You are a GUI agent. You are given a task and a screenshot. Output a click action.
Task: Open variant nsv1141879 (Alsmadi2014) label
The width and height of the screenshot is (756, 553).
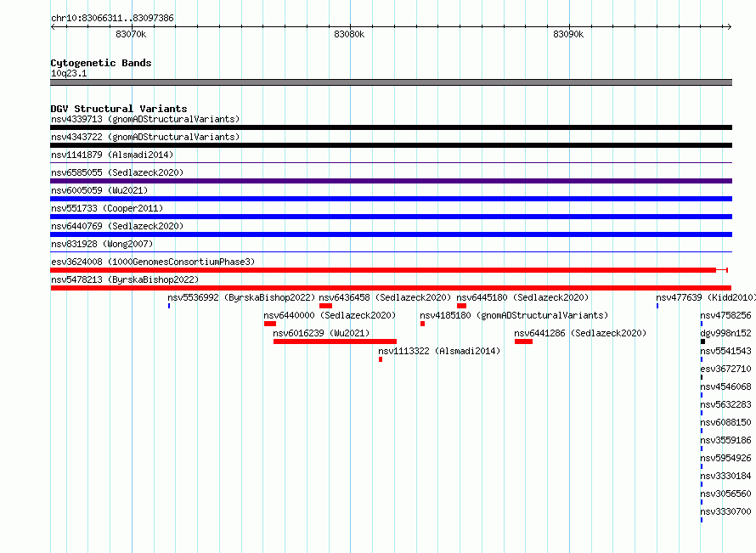pyautogui.click(x=112, y=155)
